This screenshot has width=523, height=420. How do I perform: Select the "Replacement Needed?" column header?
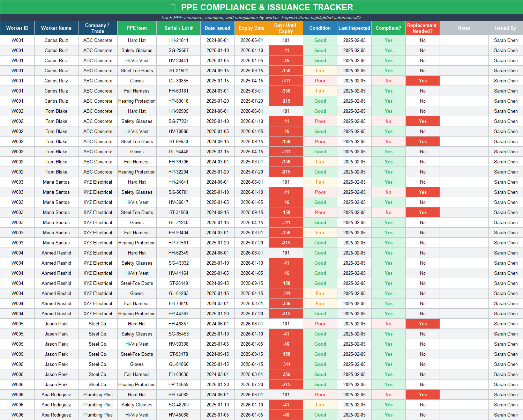tap(422, 28)
